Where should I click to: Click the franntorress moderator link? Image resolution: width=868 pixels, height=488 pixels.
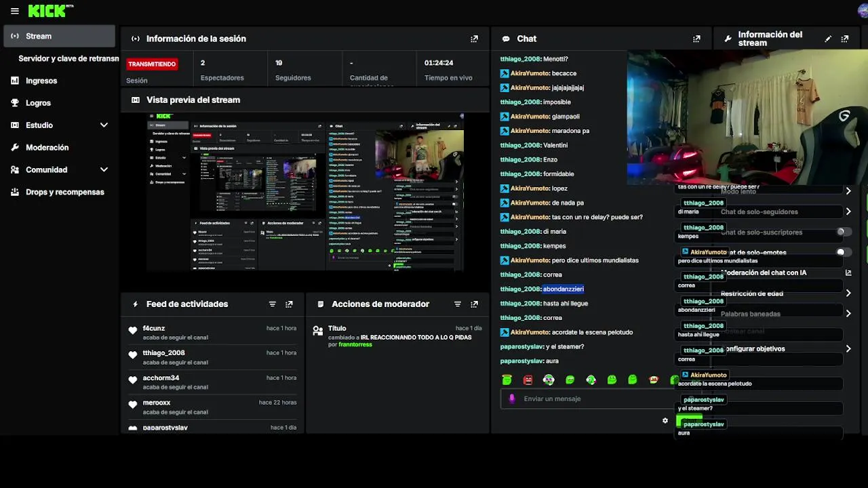[x=355, y=344]
